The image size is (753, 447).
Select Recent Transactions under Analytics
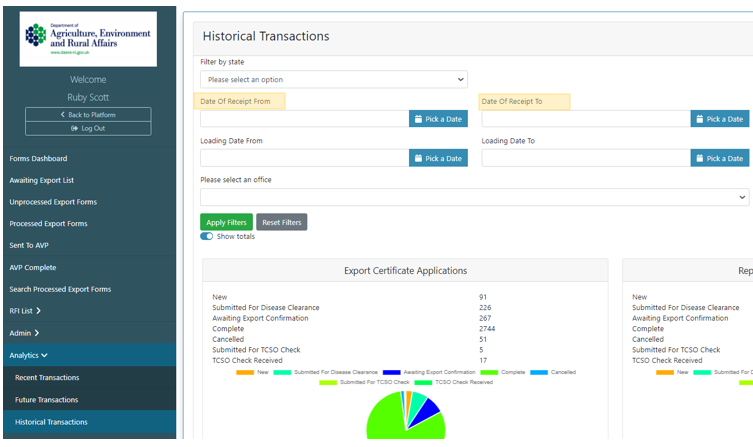[x=47, y=377]
